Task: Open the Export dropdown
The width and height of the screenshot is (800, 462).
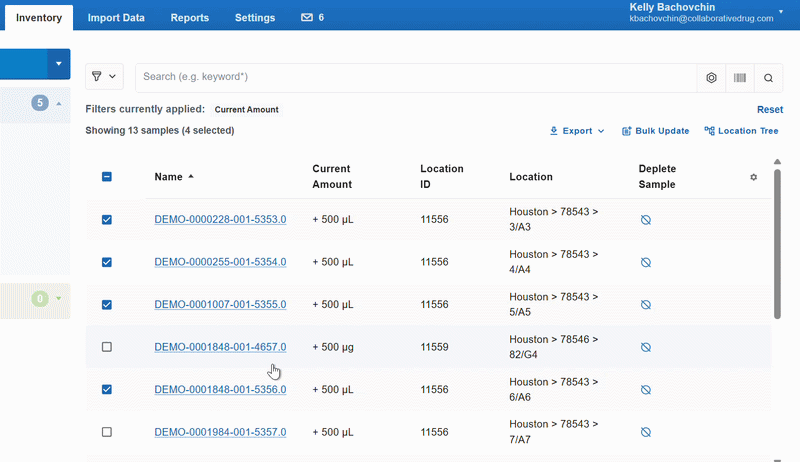Action: [x=577, y=131]
